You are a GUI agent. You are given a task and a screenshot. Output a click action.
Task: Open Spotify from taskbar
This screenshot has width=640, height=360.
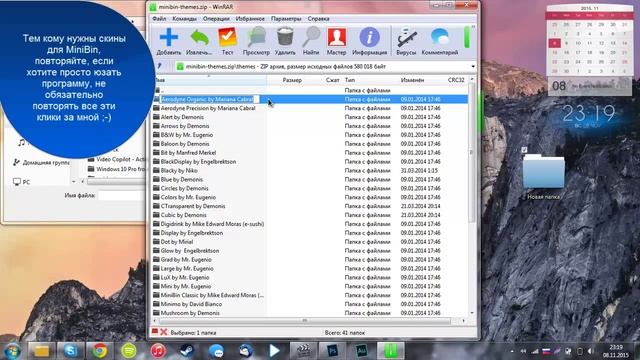point(129,351)
